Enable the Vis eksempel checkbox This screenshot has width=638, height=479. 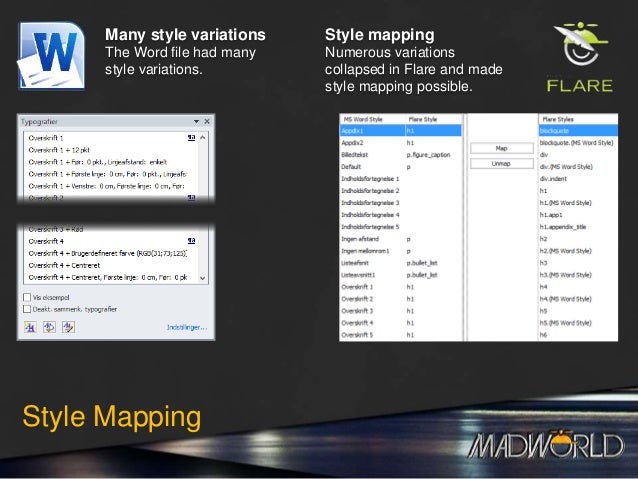[27, 297]
